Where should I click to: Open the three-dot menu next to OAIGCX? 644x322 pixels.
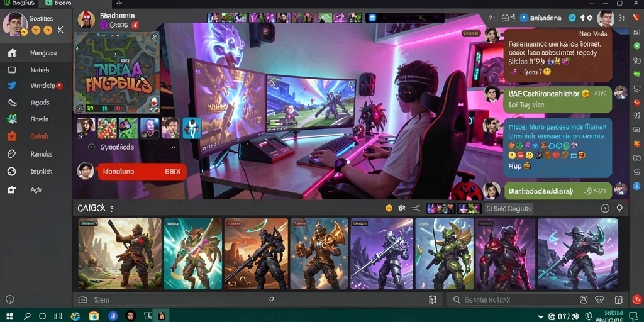[x=112, y=209]
